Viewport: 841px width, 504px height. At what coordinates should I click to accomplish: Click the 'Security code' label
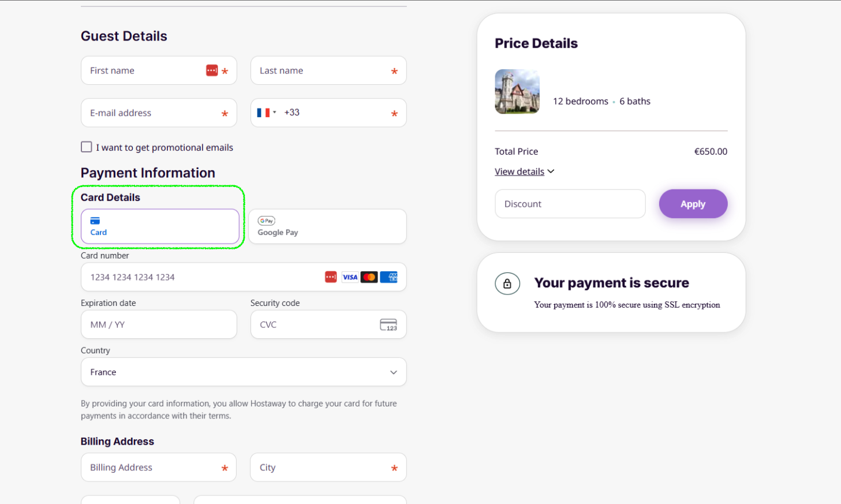tap(275, 303)
